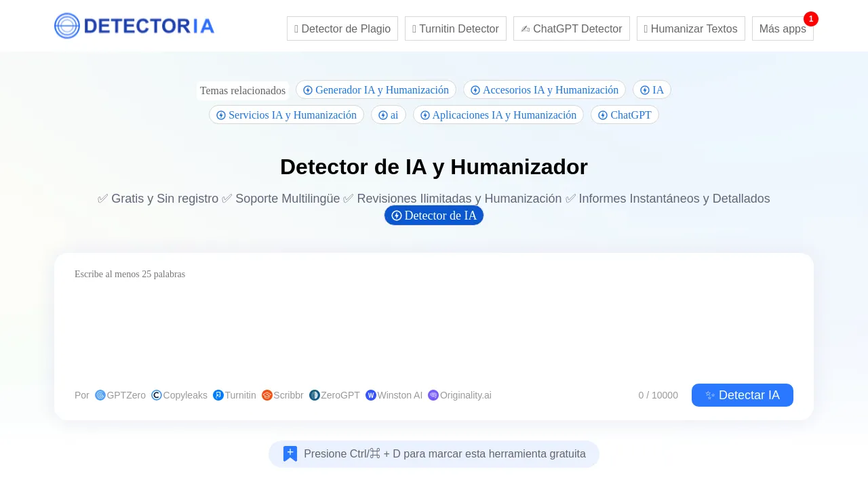The width and height of the screenshot is (868, 488).
Task: Click the red notification badge
Action: point(811,19)
